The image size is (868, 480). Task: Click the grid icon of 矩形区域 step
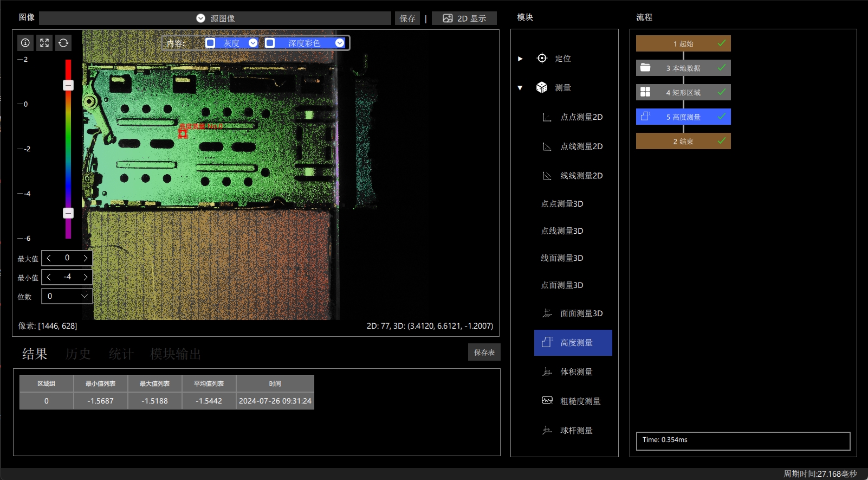pos(645,92)
